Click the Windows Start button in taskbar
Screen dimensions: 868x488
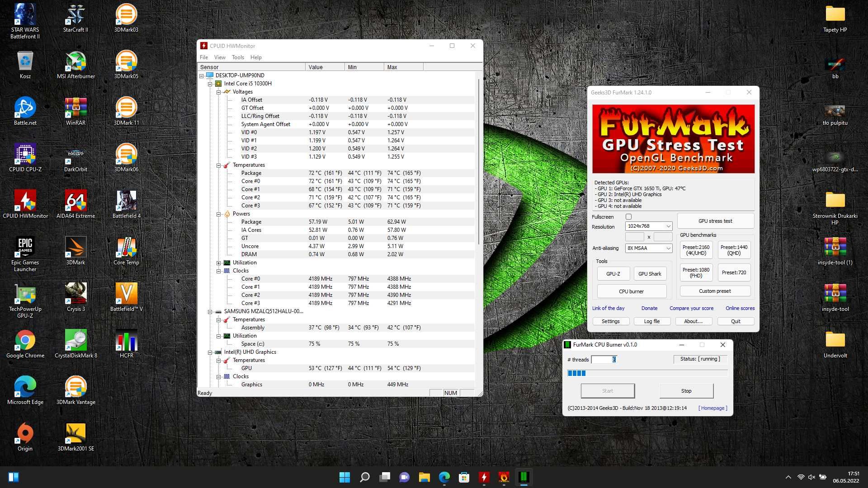[344, 477]
